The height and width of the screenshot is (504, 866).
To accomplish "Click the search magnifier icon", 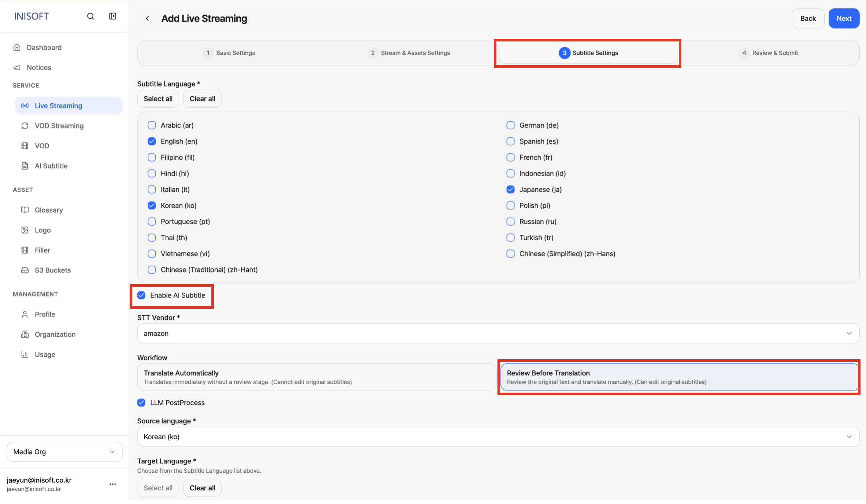I will coord(90,16).
